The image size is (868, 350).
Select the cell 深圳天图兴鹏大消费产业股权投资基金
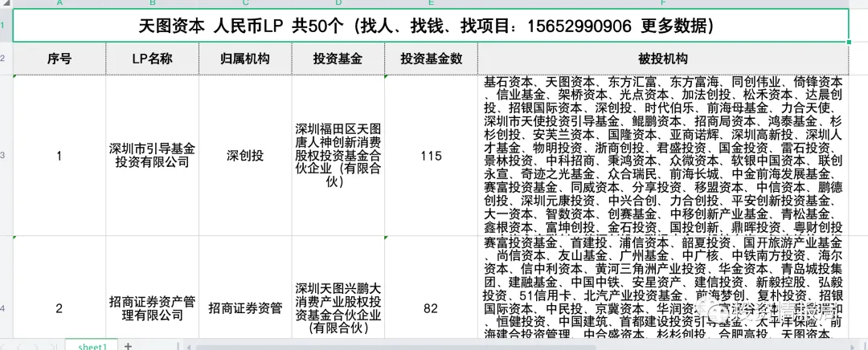pos(338,287)
